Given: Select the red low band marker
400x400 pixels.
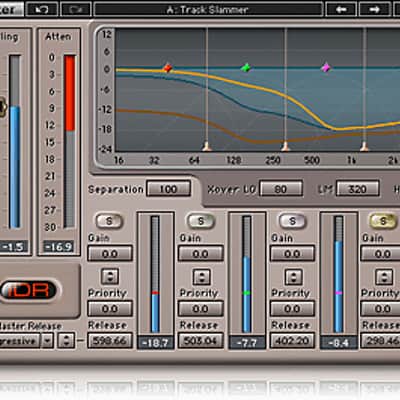Looking at the screenshot, I should pyautogui.click(x=168, y=68).
